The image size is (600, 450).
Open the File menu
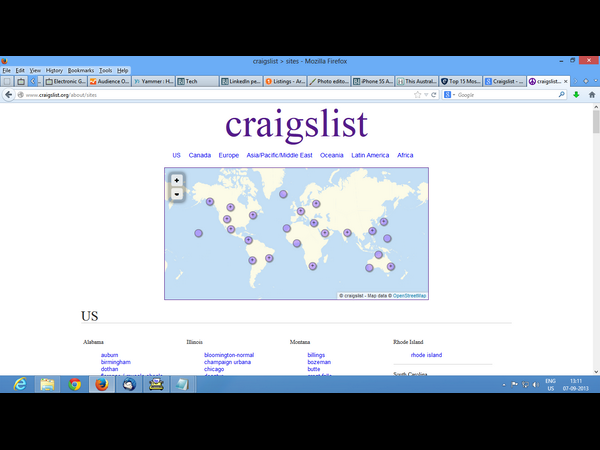coord(7,70)
